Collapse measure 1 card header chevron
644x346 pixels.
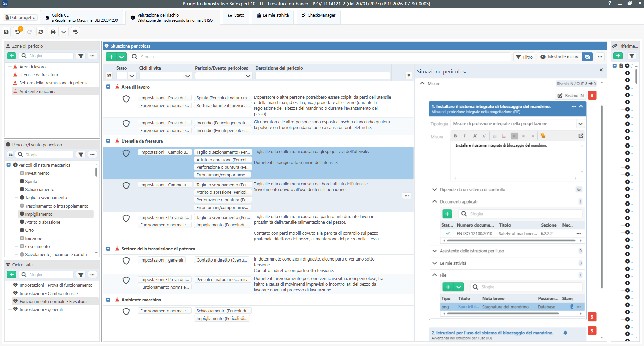[x=581, y=106]
